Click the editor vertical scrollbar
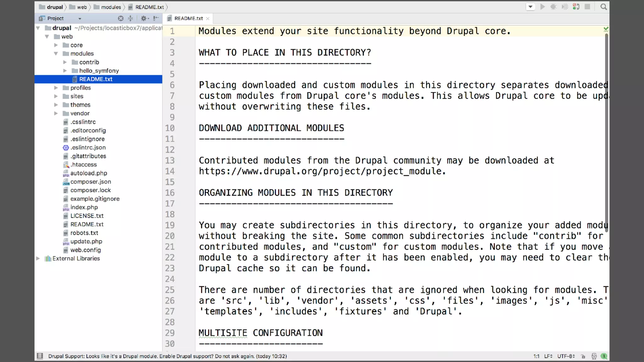This screenshot has height=362, width=644. coord(607,132)
